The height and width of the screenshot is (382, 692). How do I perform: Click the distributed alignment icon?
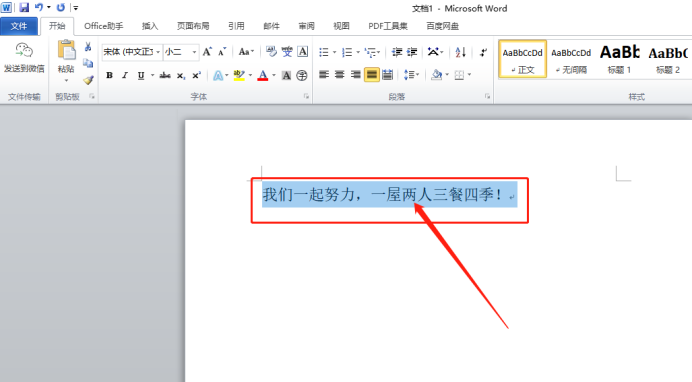[x=387, y=75]
